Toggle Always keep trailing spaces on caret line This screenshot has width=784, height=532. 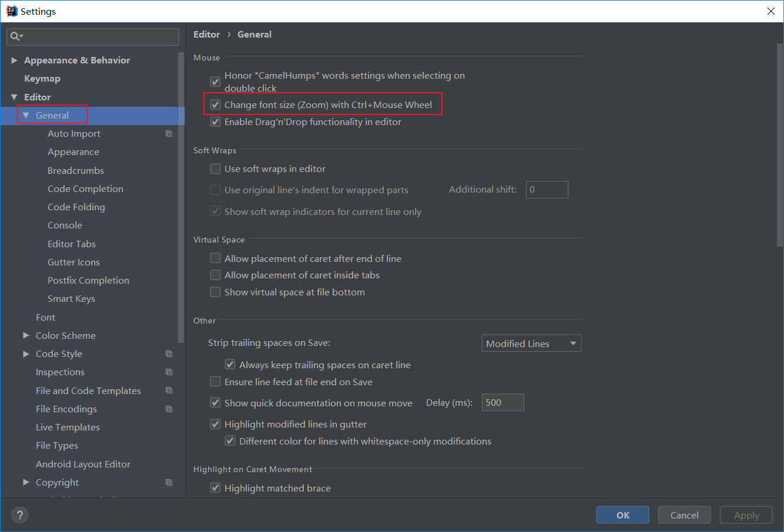click(x=230, y=365)
